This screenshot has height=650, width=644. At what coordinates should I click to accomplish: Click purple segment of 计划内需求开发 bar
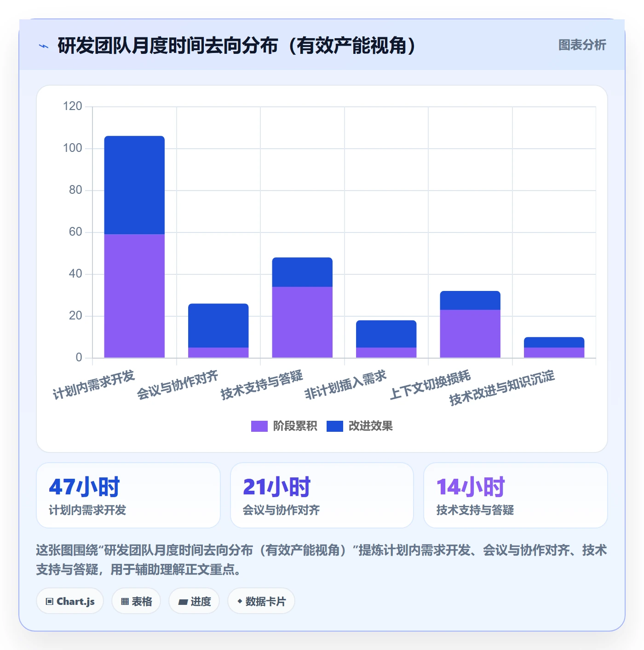tap(134, 296)
